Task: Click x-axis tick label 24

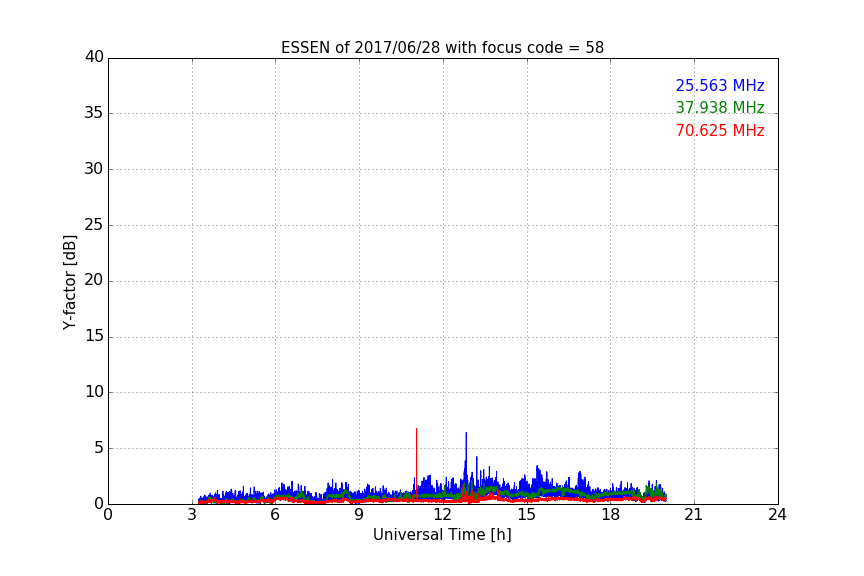Action: click(x=777, y=515)
